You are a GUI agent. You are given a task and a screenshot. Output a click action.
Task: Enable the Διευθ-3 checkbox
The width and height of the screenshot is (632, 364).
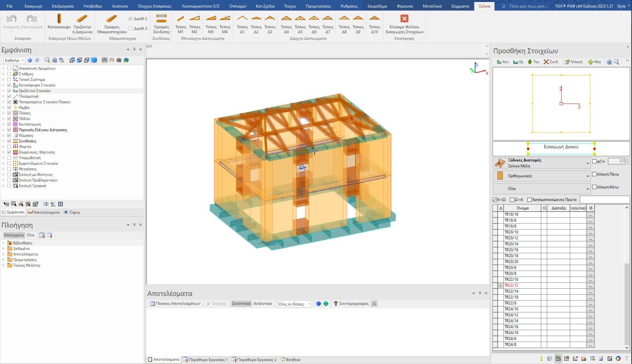[x=131, y=29]
